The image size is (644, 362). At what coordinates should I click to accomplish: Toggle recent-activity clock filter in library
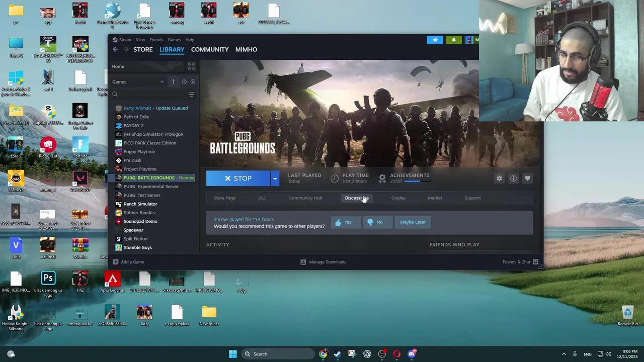point(184,82)
